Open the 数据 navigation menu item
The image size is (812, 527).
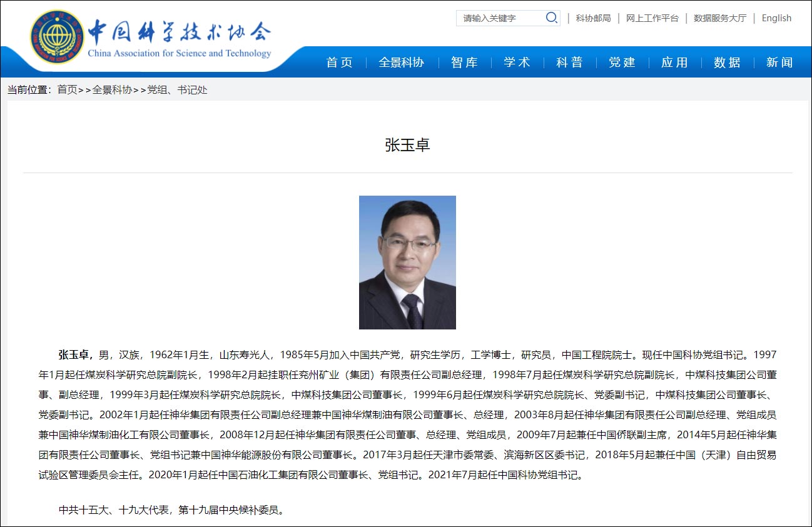coord(727,62)
